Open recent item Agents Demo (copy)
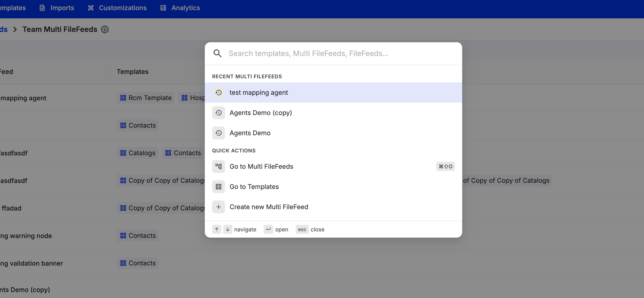 (333, 113)
